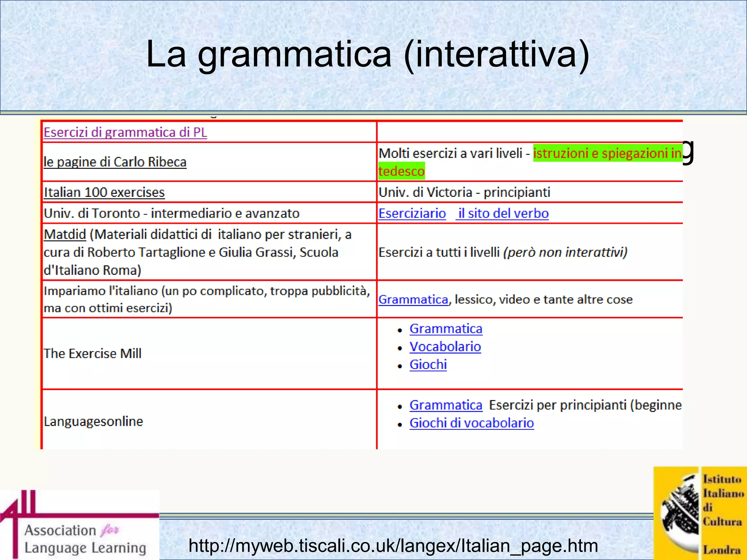Image resolution: width=747 pixels, height=560 pixels.
Task: Open Esercizi di grammatica di PL link
Action: coord(125,132)
